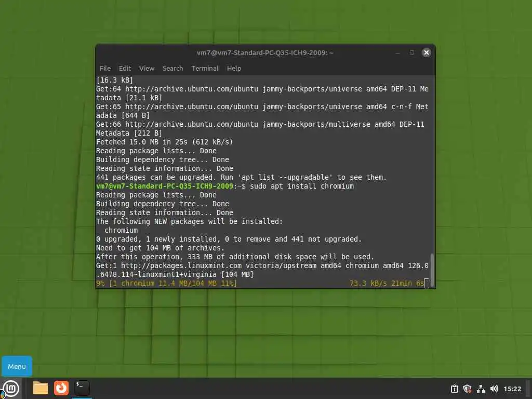This screenshot has height=399, width=532.
Task: Launch Firefox from the panel
Action: coord(61,388)
